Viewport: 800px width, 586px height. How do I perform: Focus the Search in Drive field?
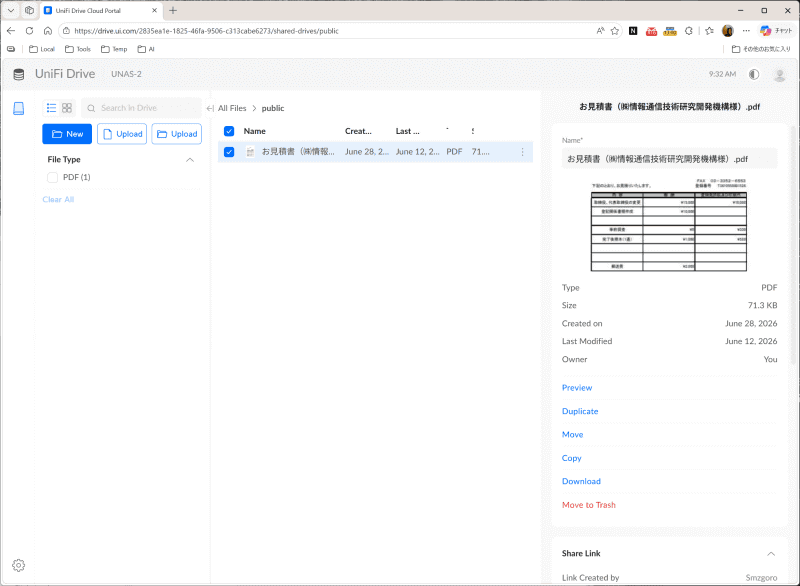tap(141, 108)
